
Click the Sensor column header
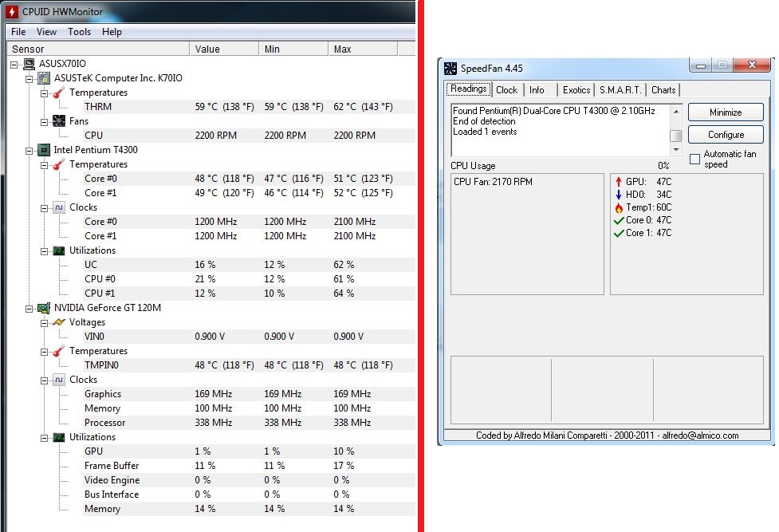tap(98, 49)
